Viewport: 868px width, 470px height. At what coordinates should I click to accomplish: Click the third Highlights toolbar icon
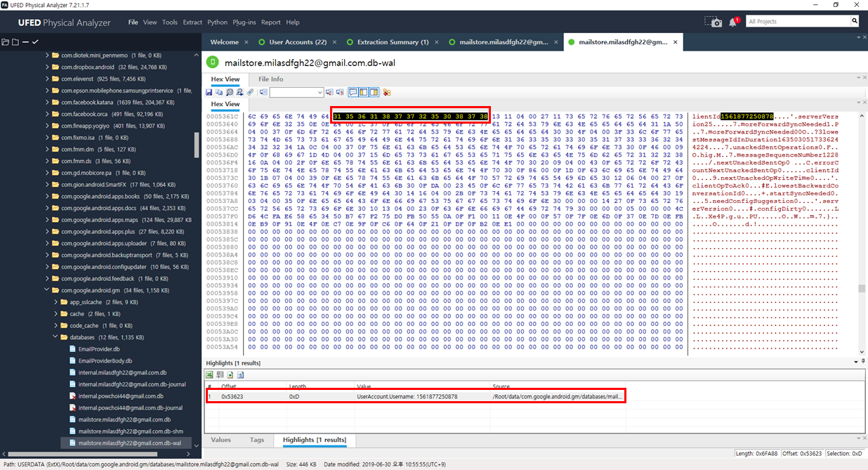pos(230,374)
